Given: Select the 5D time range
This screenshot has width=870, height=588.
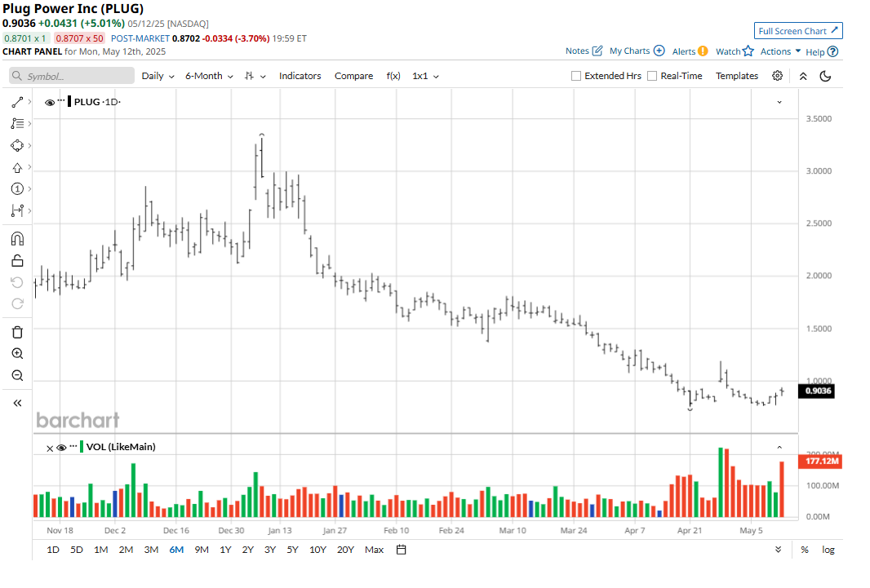Looking at the screenshot, I should [77, 550].
